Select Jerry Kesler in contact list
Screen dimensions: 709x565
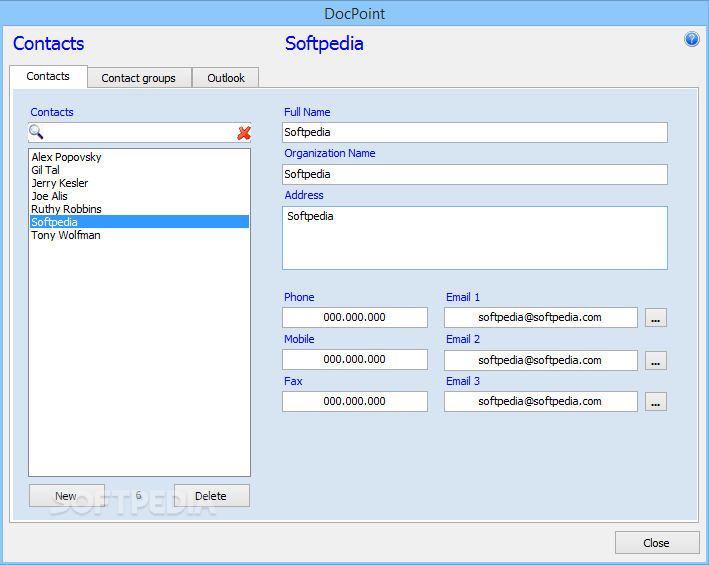tap(139, 184)
